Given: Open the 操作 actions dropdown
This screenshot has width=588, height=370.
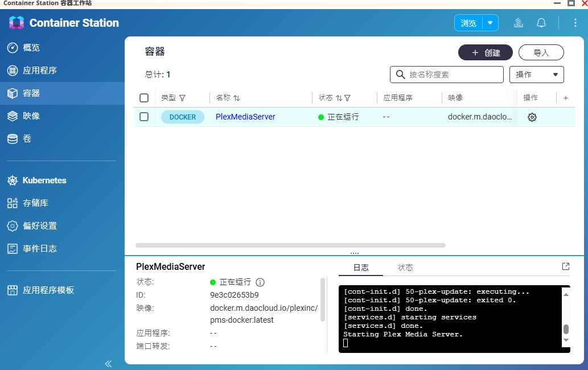Looking at the screenshot, I should (x=537, y=75).
